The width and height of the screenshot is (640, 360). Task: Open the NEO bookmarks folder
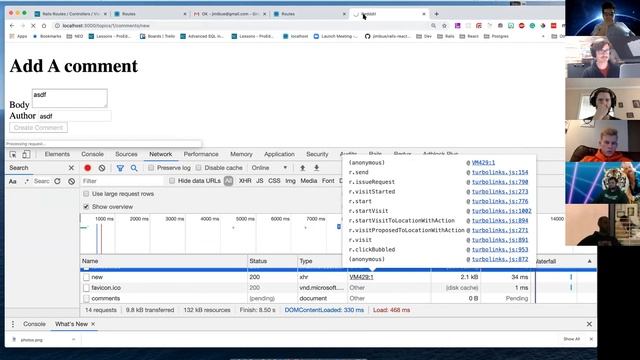coord(75,36)
